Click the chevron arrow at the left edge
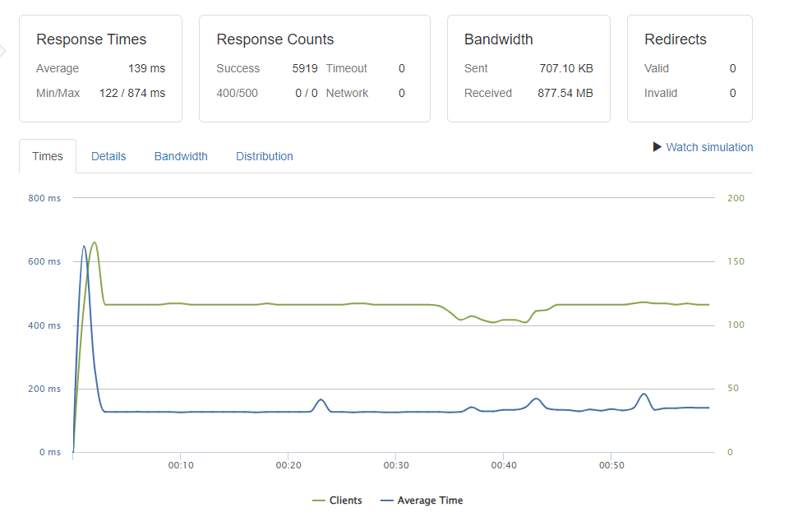This screenshot has width=812, height=521. pos(2,51)
